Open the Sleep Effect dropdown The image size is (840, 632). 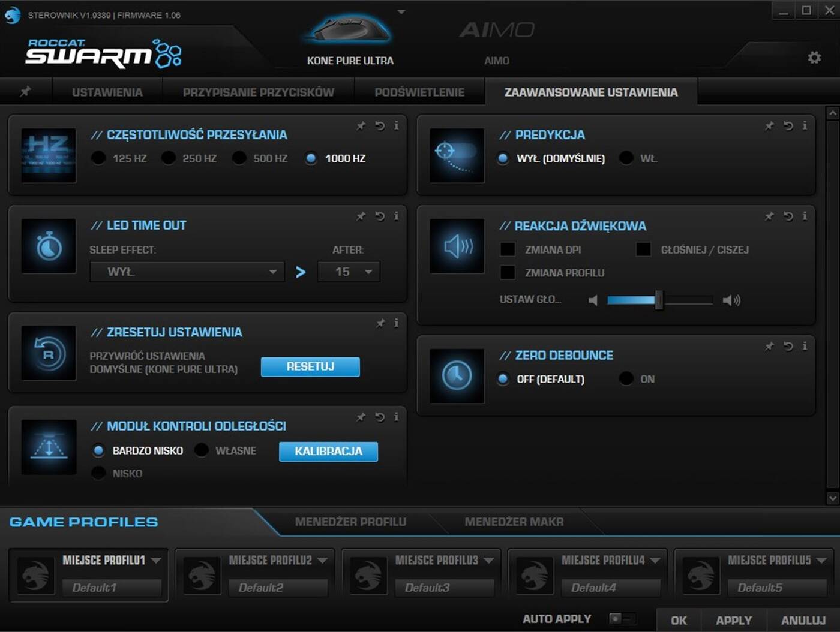(x=186, y=272)
